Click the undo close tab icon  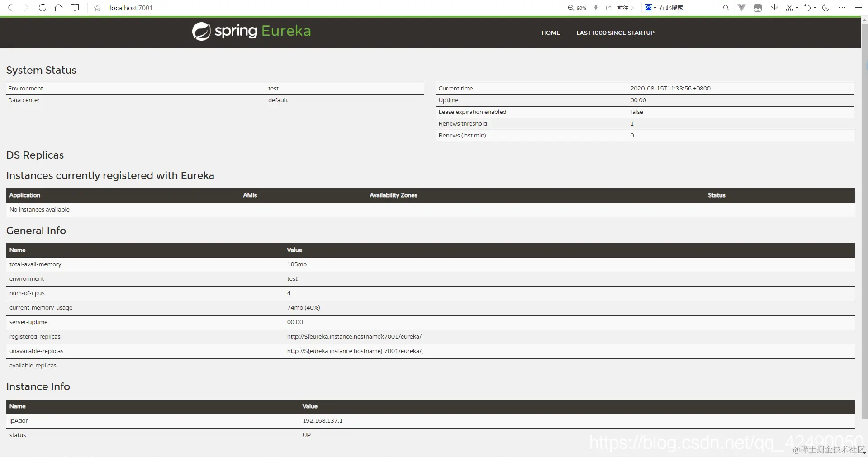(807, 8)
